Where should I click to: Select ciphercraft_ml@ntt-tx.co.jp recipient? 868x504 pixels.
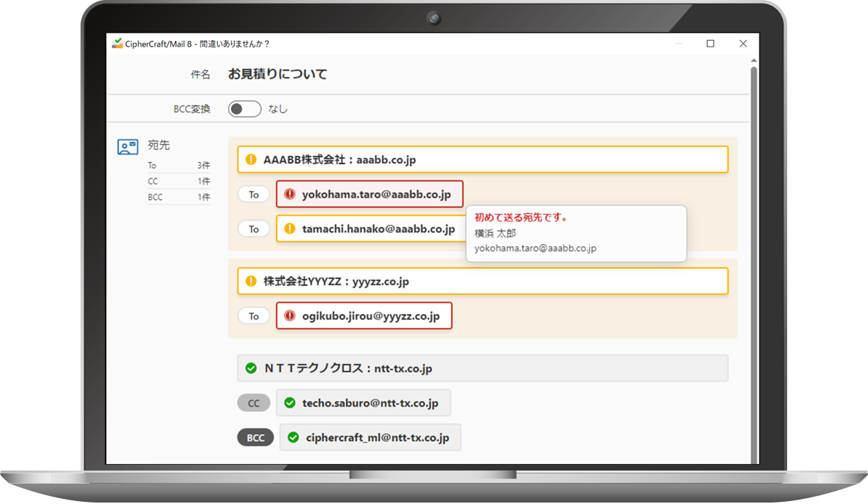point(371,438)
